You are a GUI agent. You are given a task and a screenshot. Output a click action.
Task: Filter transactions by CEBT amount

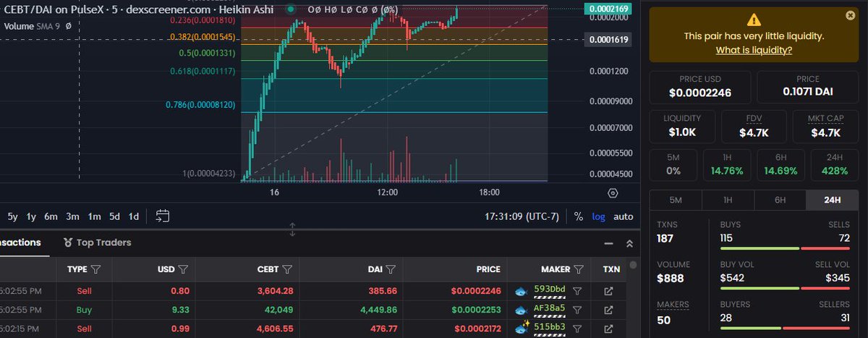click(x=287, y=269)
